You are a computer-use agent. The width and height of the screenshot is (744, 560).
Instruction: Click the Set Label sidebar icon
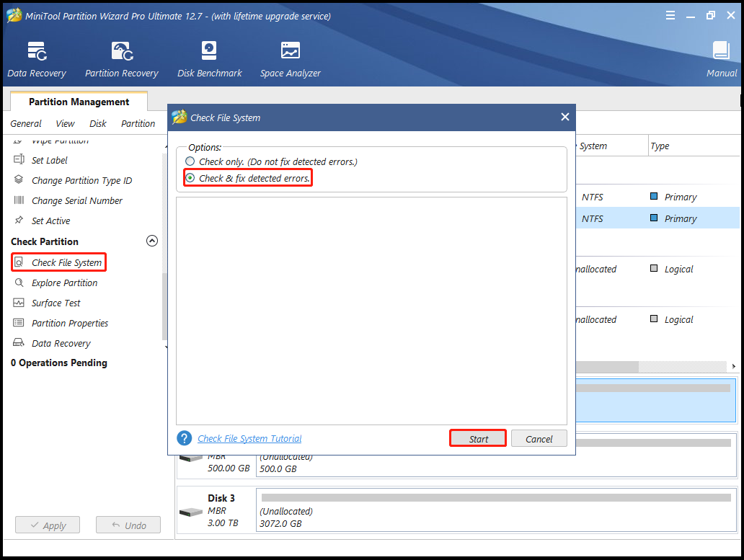(x=19, y=159)
